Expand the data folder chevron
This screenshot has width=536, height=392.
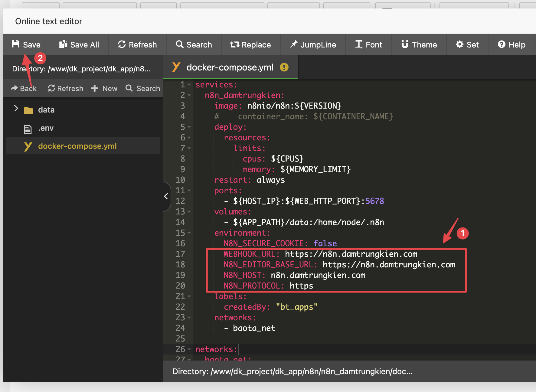click(x=16, y=108)
